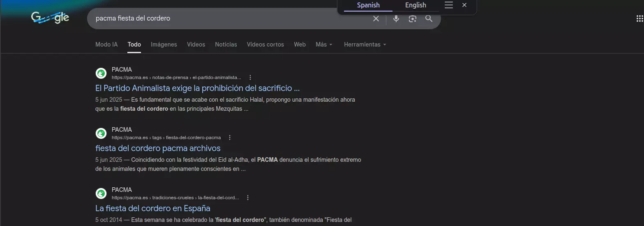Open the Modo IA tab
Screen dimensions: 644x226
point(106,44)
